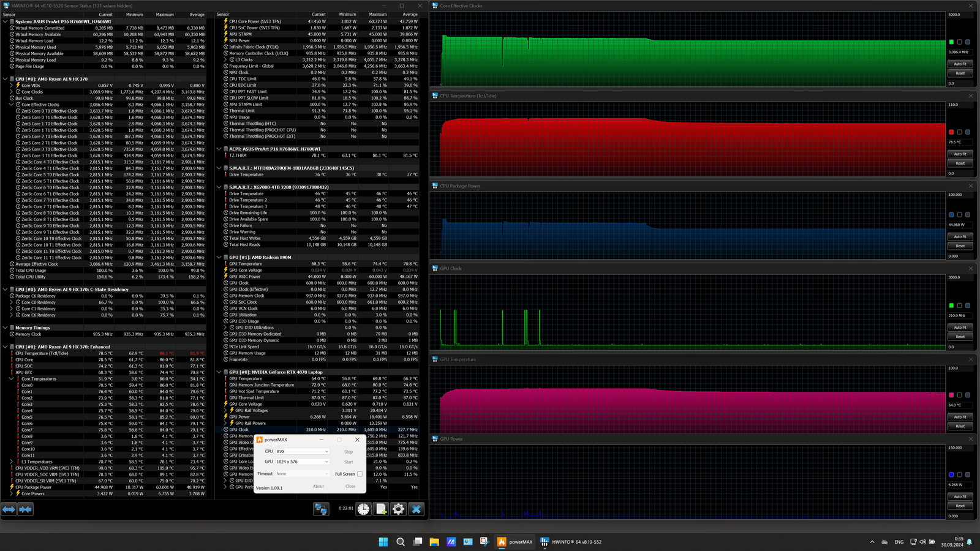Click the magenta color swatch in GPU Temperature graph
This screenshot has width=980, height=551.
(x=951, y=395)
